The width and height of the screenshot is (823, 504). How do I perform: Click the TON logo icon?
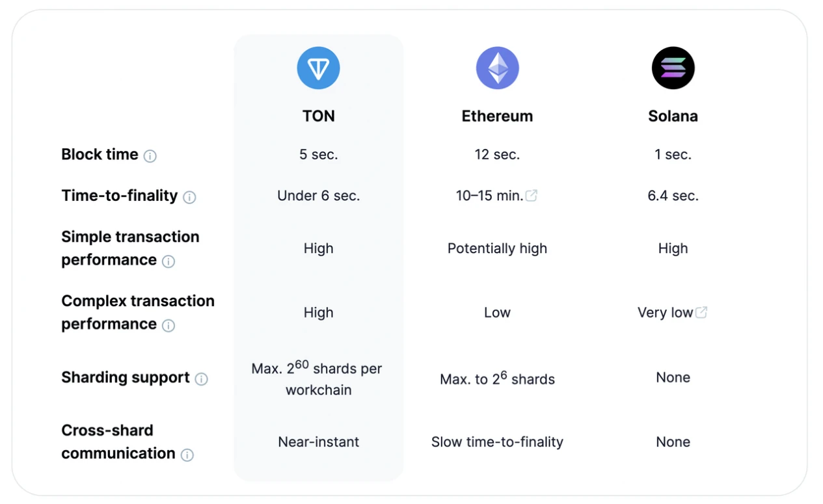click(x=318, y=68)
